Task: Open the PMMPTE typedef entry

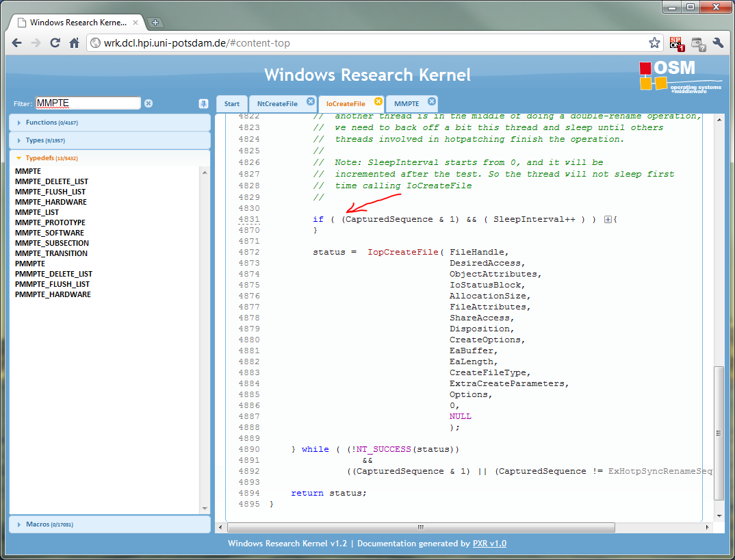Action: pyautogui.click(x=29, y=264)
